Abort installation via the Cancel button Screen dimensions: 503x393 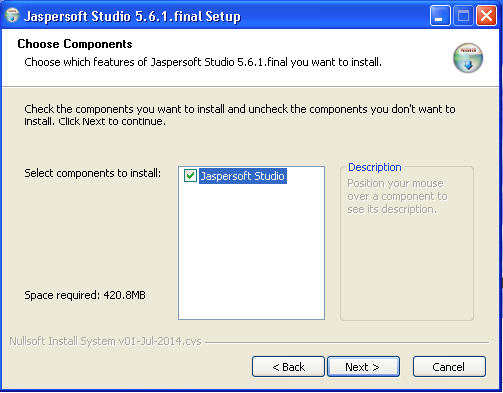click(x=449, y=367)
